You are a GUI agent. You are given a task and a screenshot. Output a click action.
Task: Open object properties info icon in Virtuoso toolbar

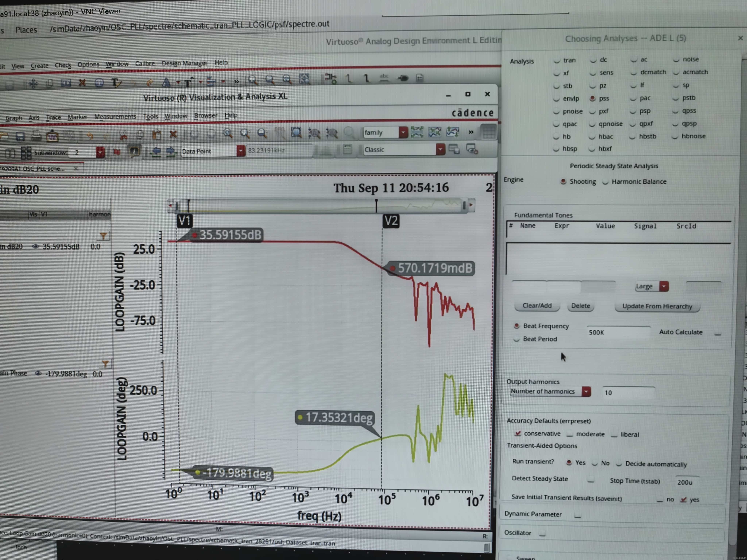pos(99,83)
